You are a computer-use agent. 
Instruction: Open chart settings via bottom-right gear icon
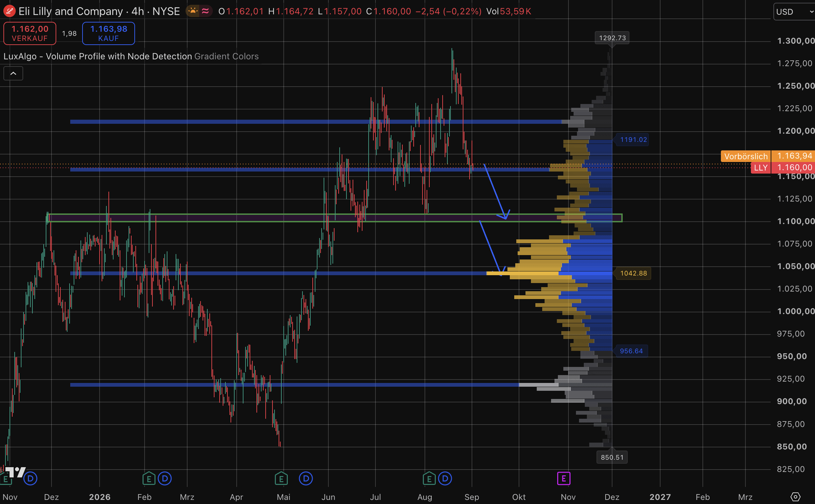coord(795,497)
